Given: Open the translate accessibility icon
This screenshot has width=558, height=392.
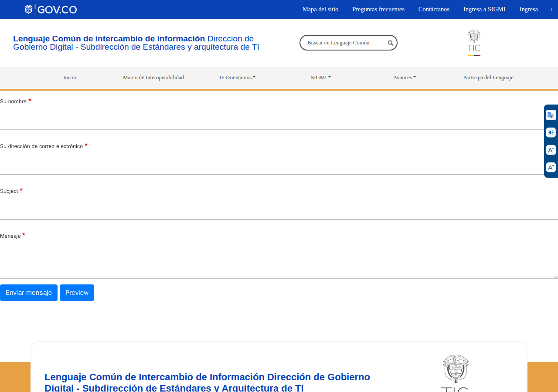Looking at the screenshot, I should [x=551, y=115].
